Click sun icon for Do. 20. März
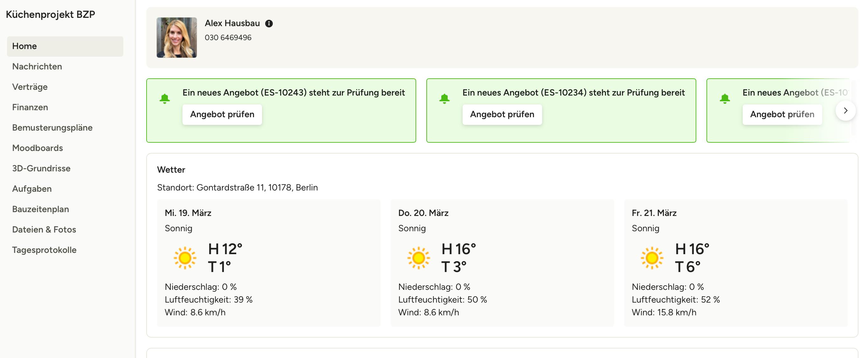This screenshot has height=358, width=868. pyautogui.click(x=418, y=258)
